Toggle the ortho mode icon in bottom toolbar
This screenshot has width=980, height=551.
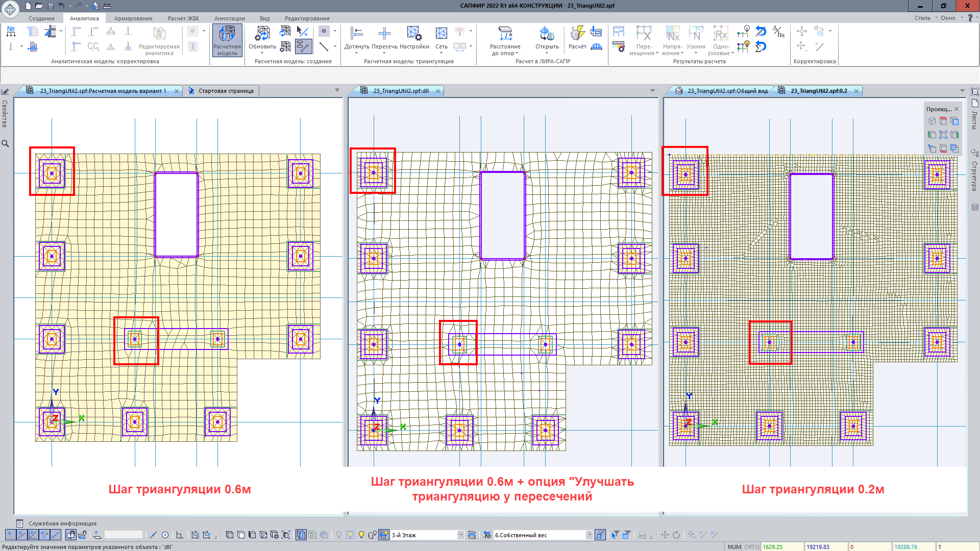click(x=180, y=535)
